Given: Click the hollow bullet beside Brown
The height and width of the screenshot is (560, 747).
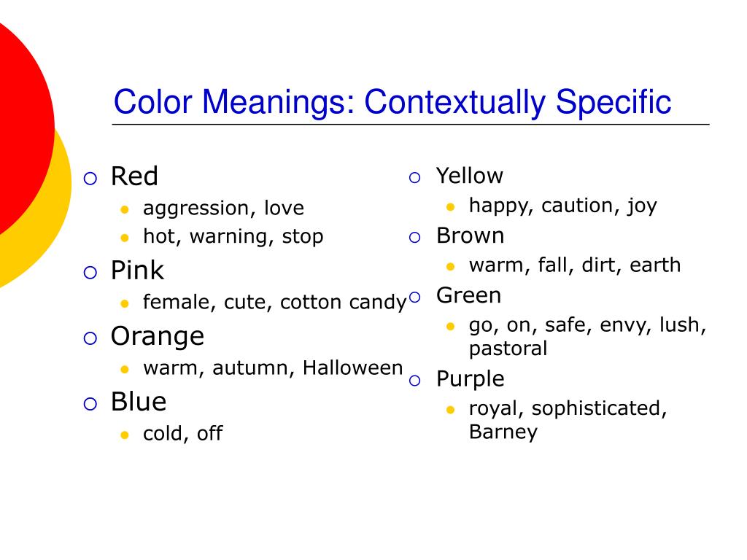Looking at the screenshot, I should 415,238.
